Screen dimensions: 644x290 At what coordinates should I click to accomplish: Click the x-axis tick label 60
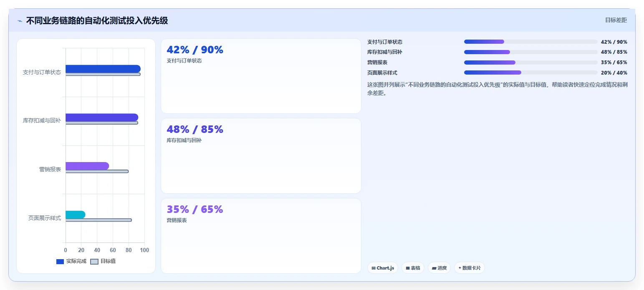tap(113, 250)
